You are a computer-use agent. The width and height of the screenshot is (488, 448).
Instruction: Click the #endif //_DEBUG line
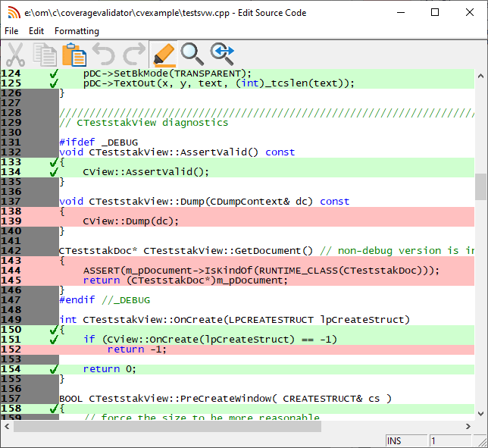tap(105, 300)
